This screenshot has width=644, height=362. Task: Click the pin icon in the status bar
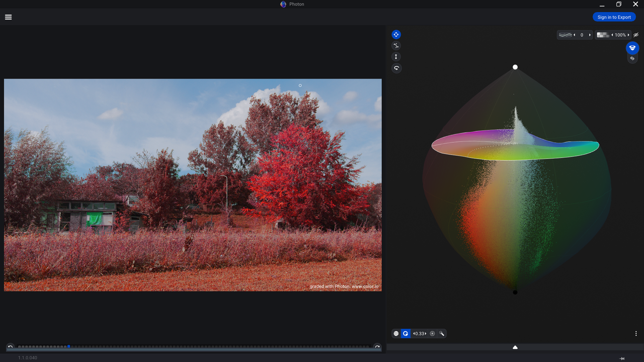622,358
